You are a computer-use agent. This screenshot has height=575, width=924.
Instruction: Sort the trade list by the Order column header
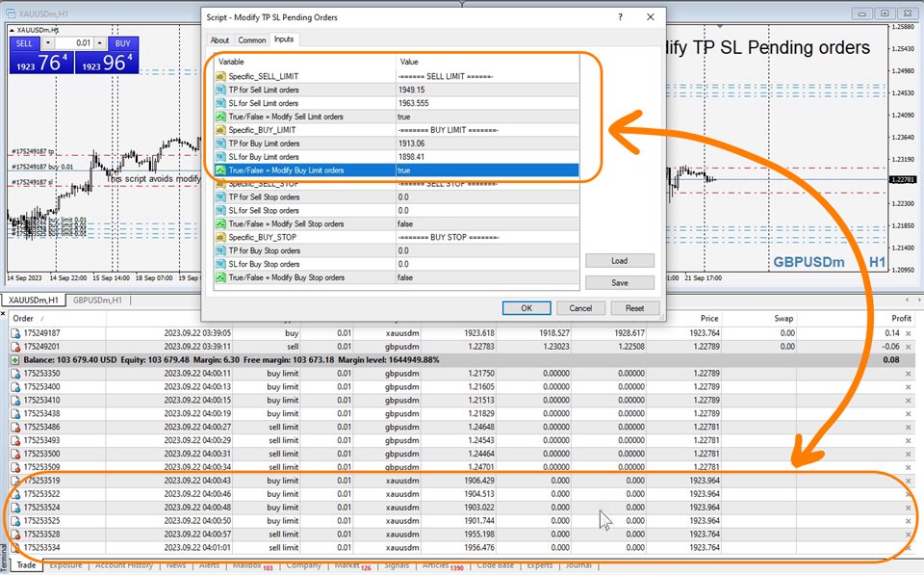(24, 318)
